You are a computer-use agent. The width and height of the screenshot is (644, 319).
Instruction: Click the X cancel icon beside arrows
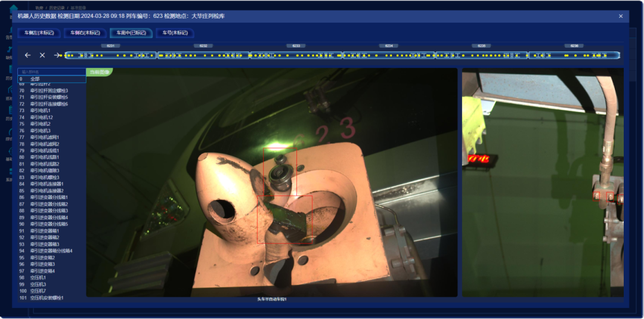[42, 55]
